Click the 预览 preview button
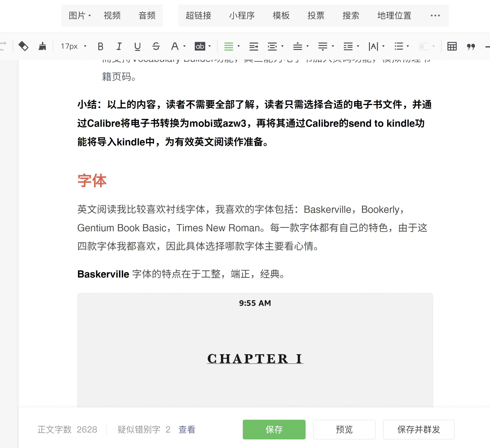The image size is (490, 448). click(x=344, y=430)
